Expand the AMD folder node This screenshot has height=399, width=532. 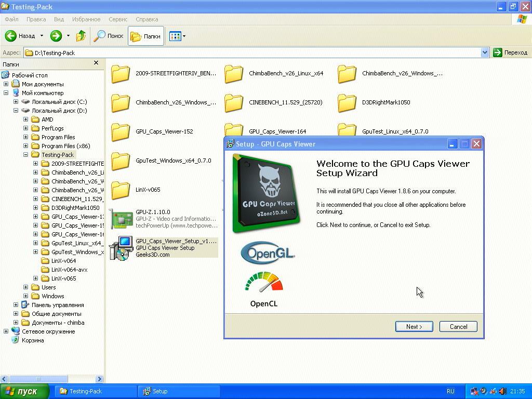[25, 119]
